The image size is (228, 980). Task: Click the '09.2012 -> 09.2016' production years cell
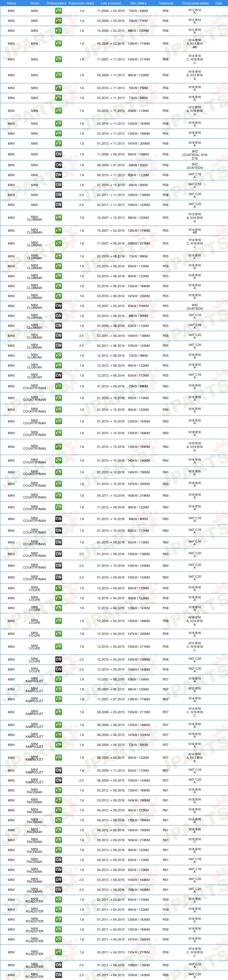tap(111, 840)
